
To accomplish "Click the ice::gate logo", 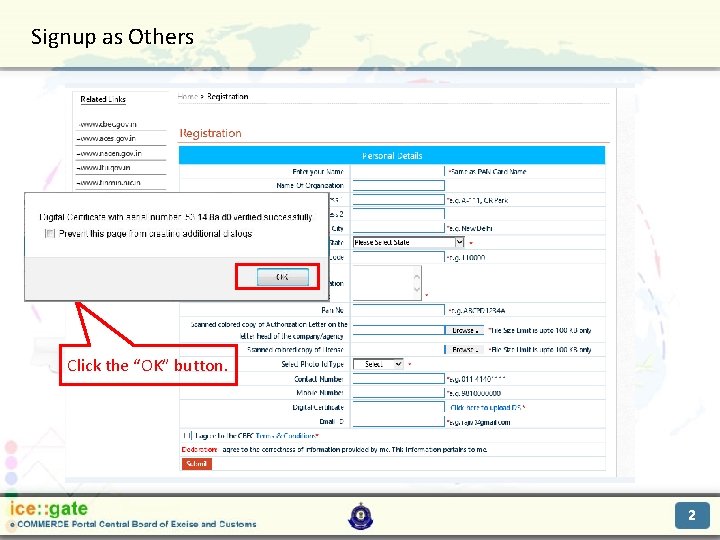I will 49,509.
